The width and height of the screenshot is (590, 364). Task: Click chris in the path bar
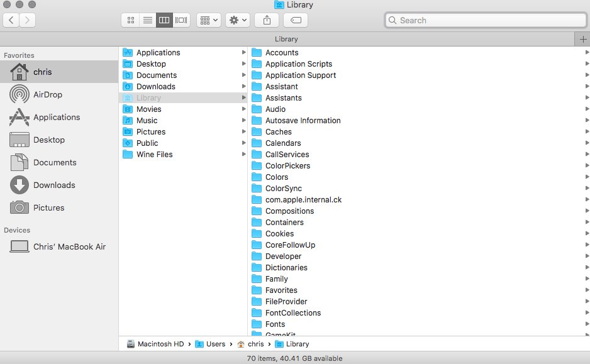tap(250, 344)
